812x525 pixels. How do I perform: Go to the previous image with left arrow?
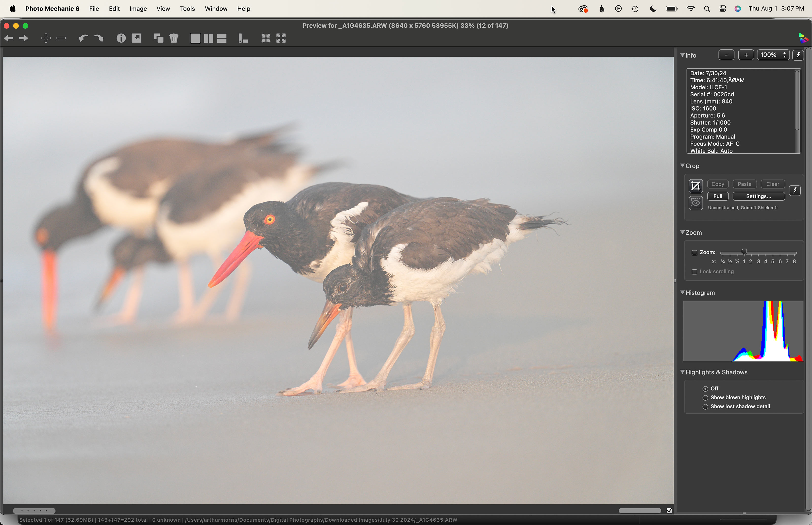[9, 38]
